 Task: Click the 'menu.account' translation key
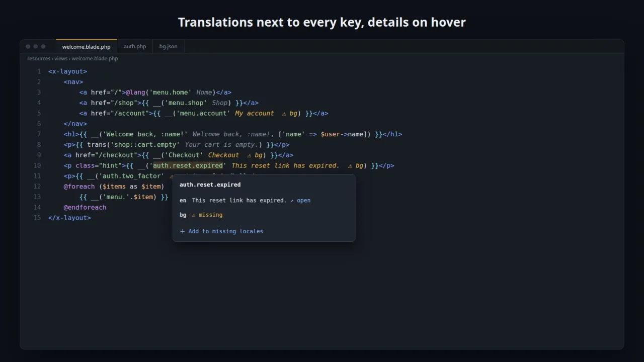click(x=203, y=113)
